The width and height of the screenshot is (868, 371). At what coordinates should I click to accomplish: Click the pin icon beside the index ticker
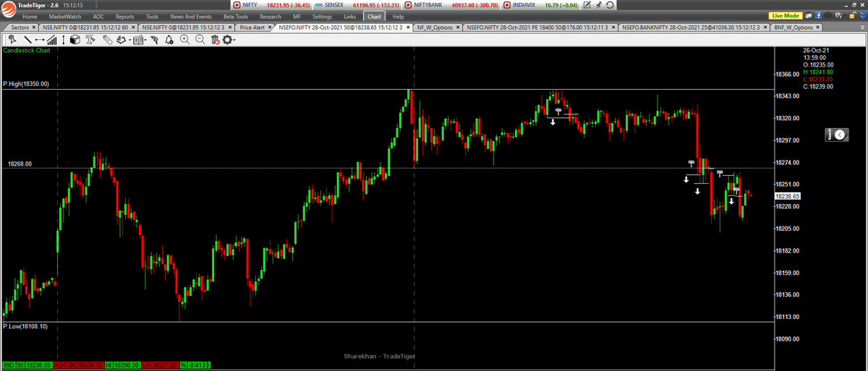tap(599, 5)
